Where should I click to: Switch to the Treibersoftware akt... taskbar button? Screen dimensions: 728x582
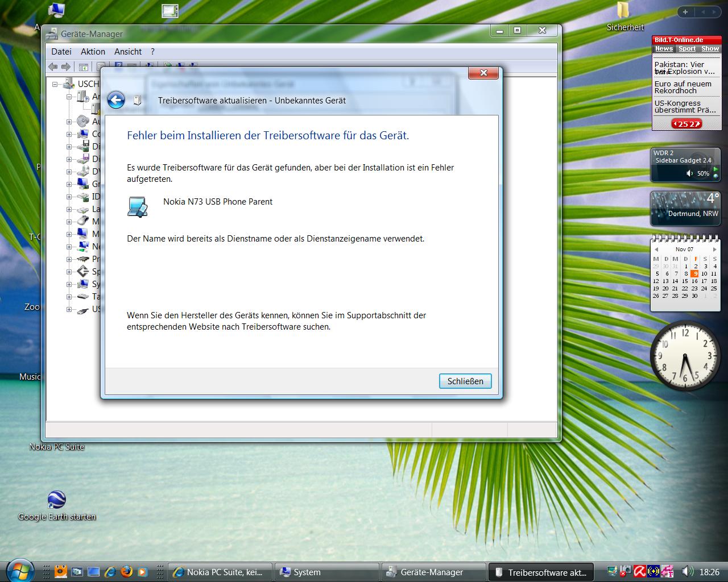coord(541,572)
